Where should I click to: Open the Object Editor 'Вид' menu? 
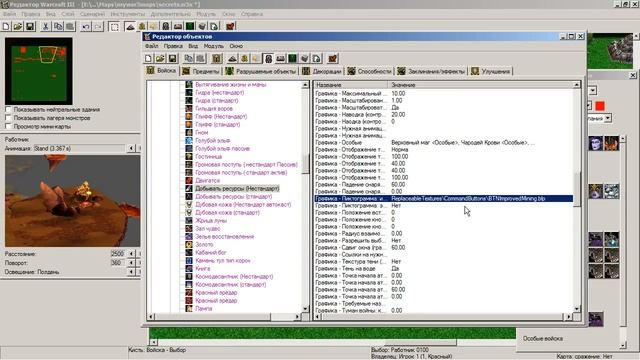(193, 46)
